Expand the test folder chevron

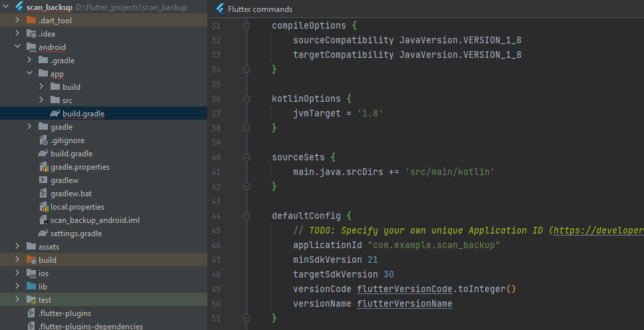(x=17, y=299)
